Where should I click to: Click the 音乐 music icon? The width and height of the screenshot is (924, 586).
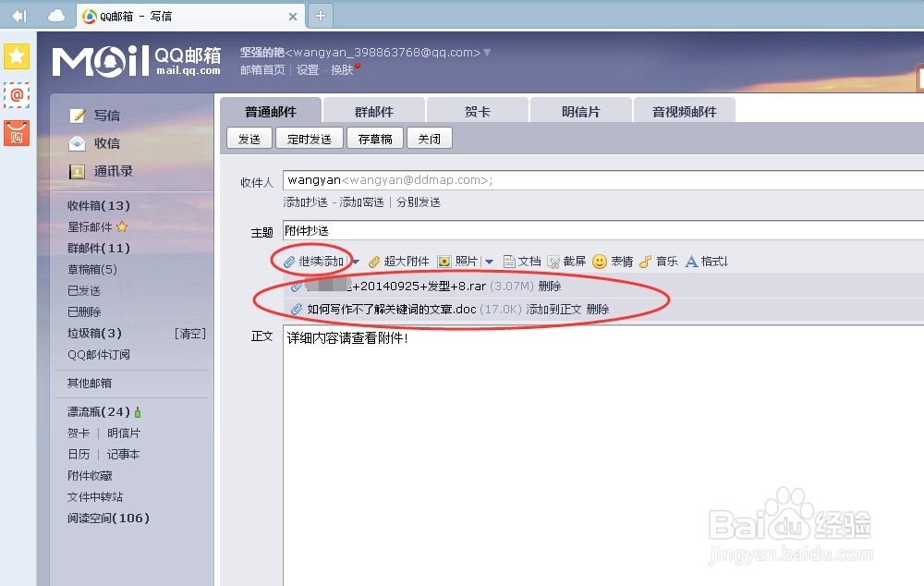[645, 261]
